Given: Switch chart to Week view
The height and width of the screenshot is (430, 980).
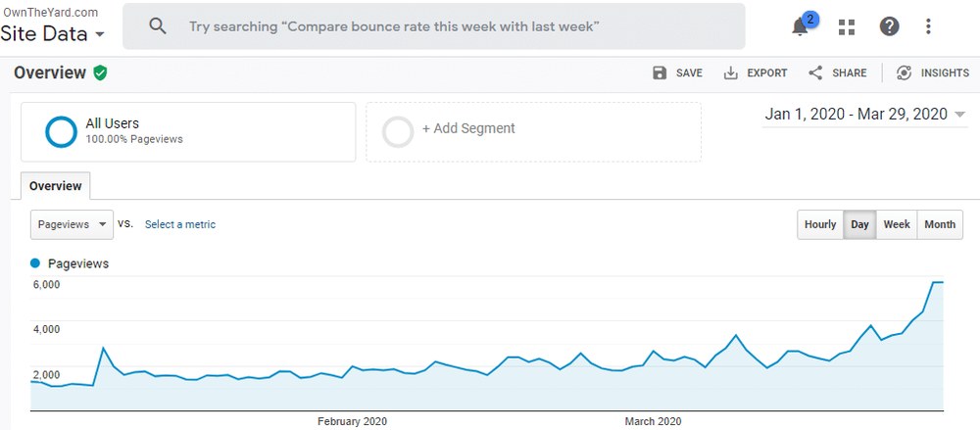Looking at the screenshot, I should coord(897,224).
